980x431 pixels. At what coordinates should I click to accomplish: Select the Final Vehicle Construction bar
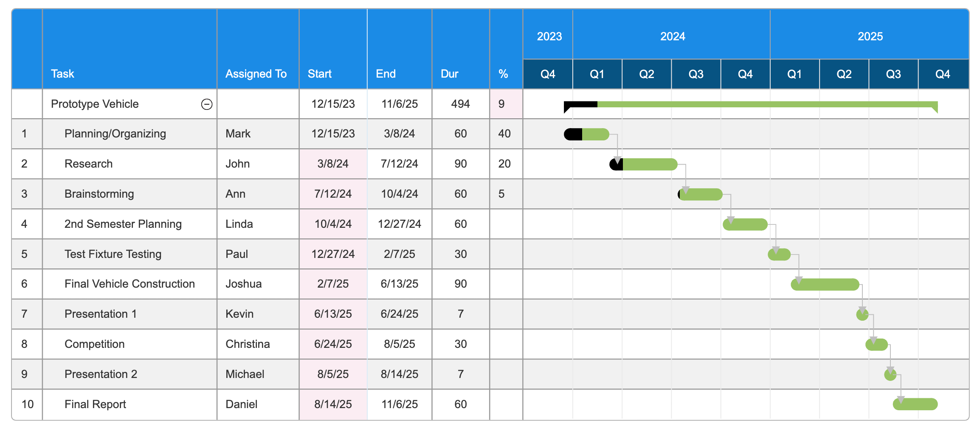[x=824, y=284]
